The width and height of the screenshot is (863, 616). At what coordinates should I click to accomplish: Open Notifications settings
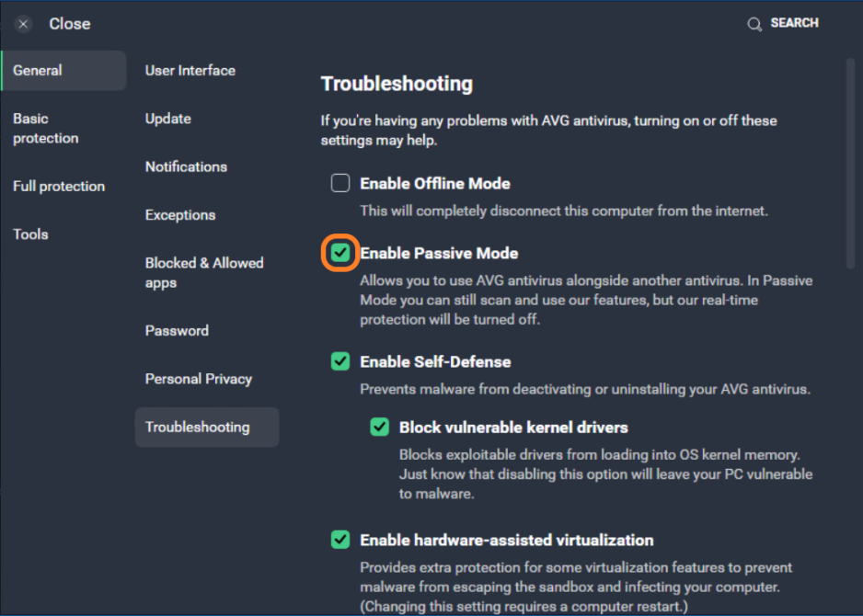coord(186,166)
